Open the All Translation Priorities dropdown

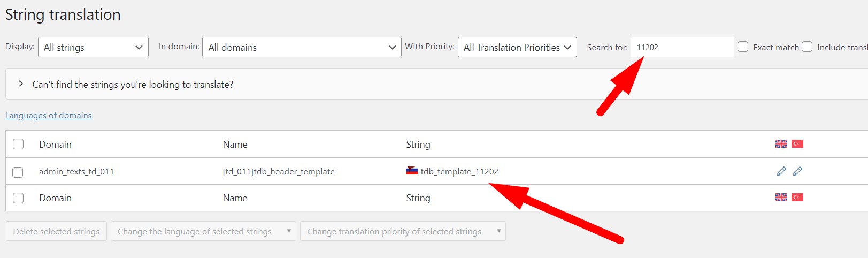coord(517,47)
